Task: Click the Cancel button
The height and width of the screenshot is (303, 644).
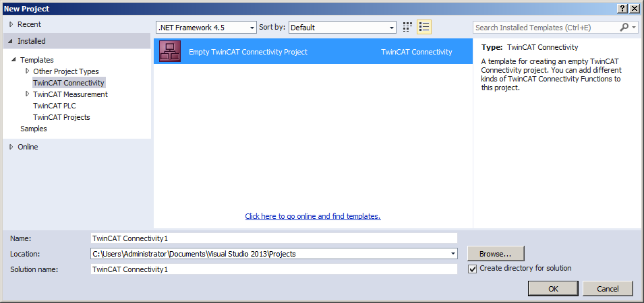Action: pyautogui.click(x=608, y=289)
